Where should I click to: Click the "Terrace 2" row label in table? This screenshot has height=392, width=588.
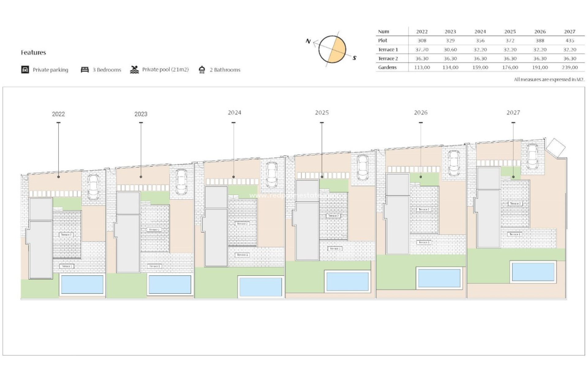click(388, 58)
